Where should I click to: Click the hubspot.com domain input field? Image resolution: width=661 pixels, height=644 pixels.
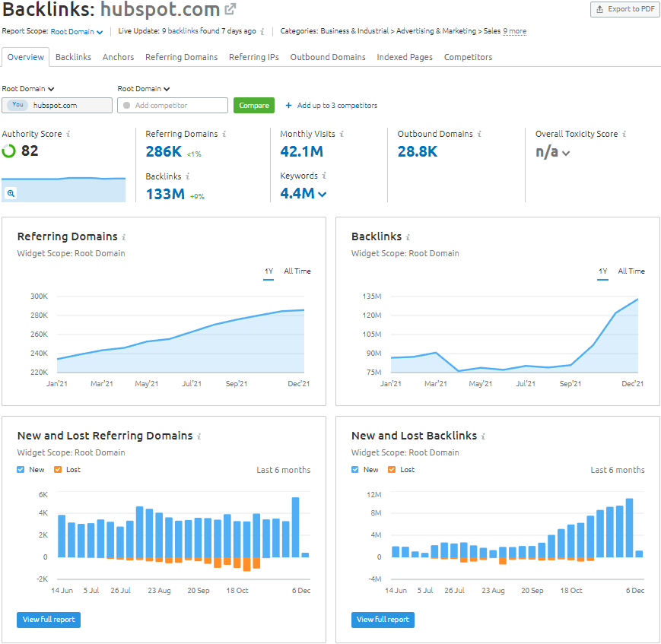[57, 106]
